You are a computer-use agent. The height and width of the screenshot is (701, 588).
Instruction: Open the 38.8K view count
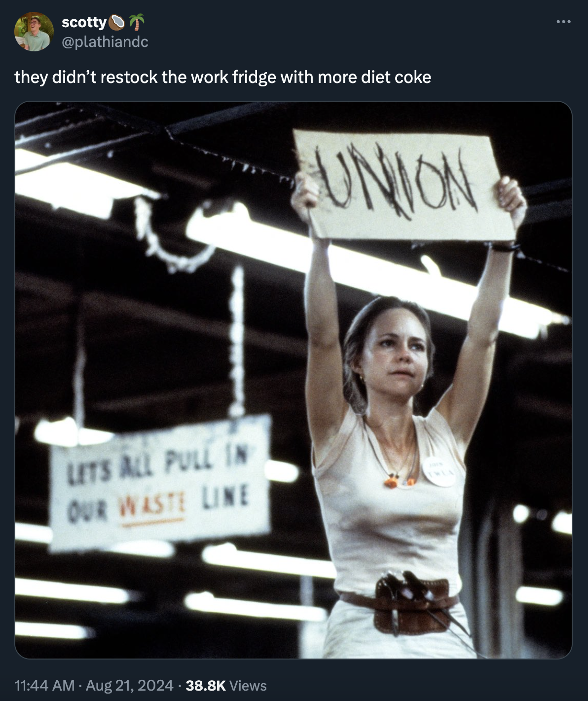pos(206,685)
